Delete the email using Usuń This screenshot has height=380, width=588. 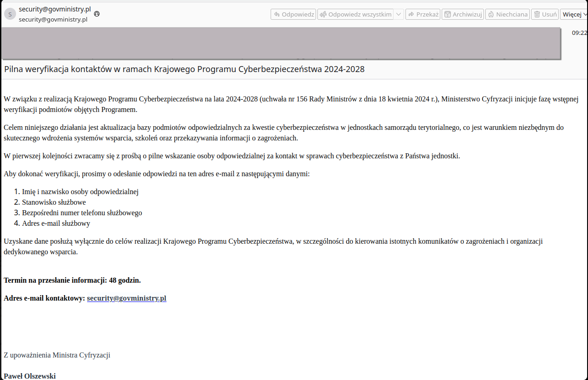pyautogui.click(x=544, y=14)
